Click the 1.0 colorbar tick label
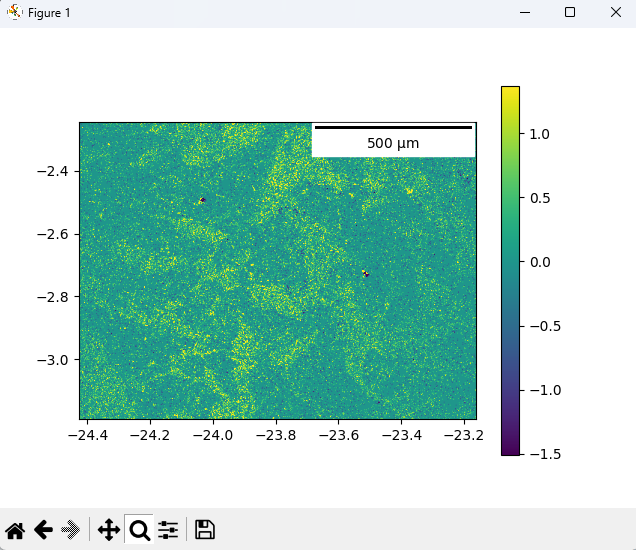Image resolution: width=636 pixels, height=550 pixels. click(x=539, y=133)
